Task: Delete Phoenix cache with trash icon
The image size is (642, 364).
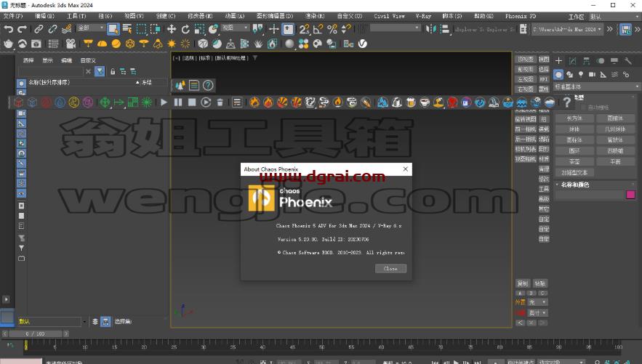Action: [x=220, y=102]
